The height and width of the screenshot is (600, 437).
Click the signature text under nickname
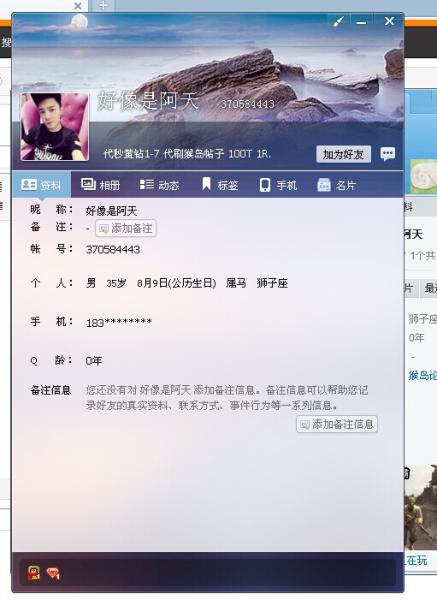[187, 154]
